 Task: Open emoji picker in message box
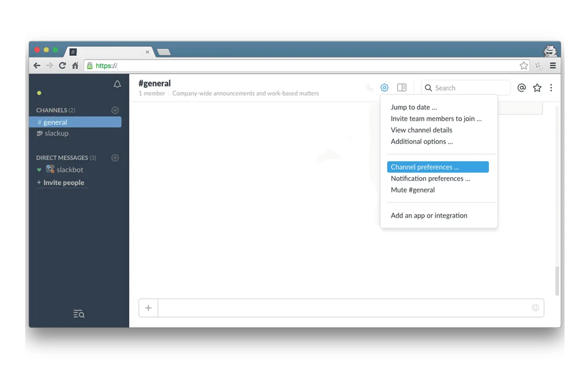(535, 308)
